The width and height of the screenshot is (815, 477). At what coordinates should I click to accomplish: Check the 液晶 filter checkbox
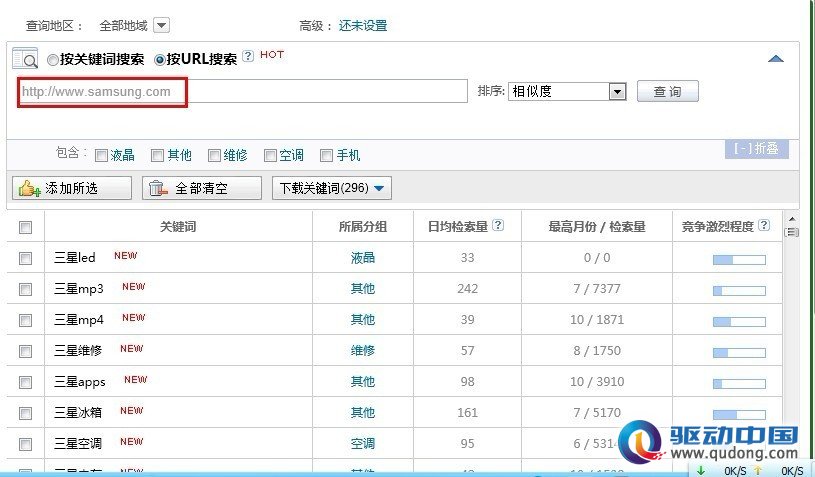(101, 155)
